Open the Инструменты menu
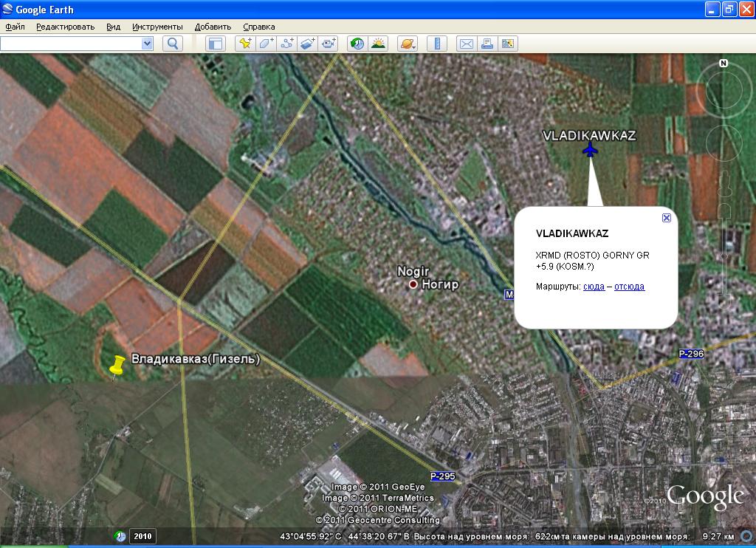The height and width of the screenshot is (548, 756). (158, 27)
